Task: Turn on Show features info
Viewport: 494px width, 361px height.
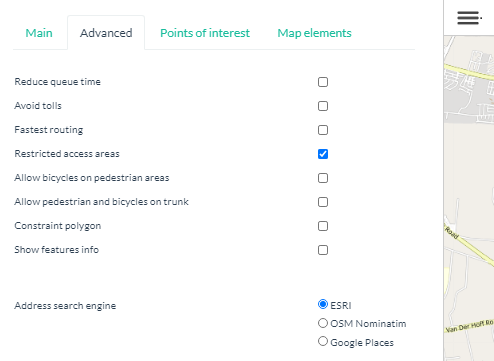Action: (x=323, y=250)
